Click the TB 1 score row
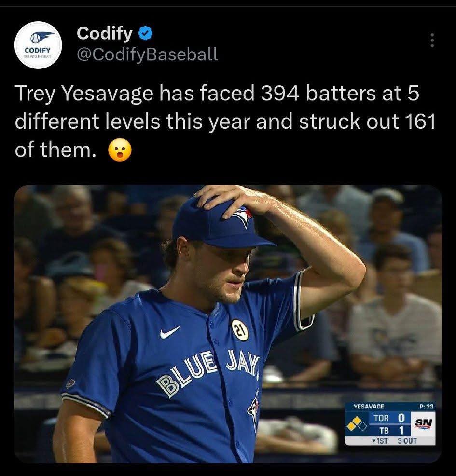 point(389,430)
